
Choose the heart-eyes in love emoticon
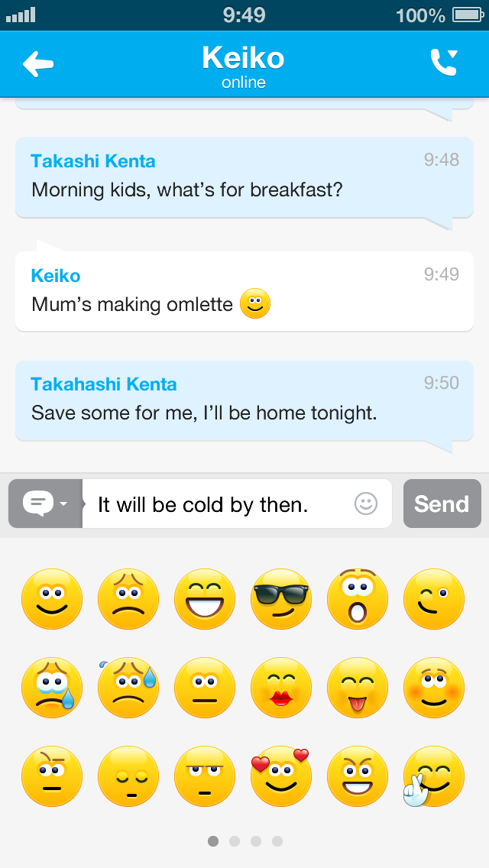click(x=280, y=776)
